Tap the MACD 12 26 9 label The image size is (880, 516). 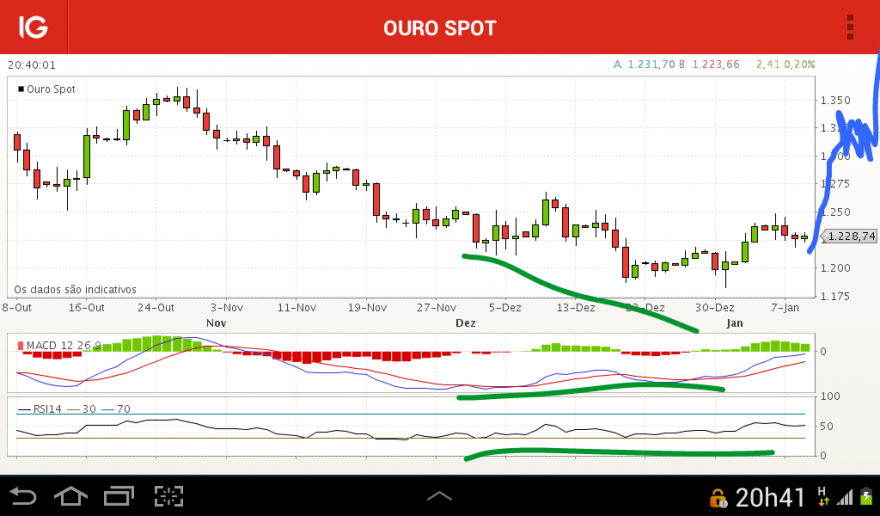[59, 345]
